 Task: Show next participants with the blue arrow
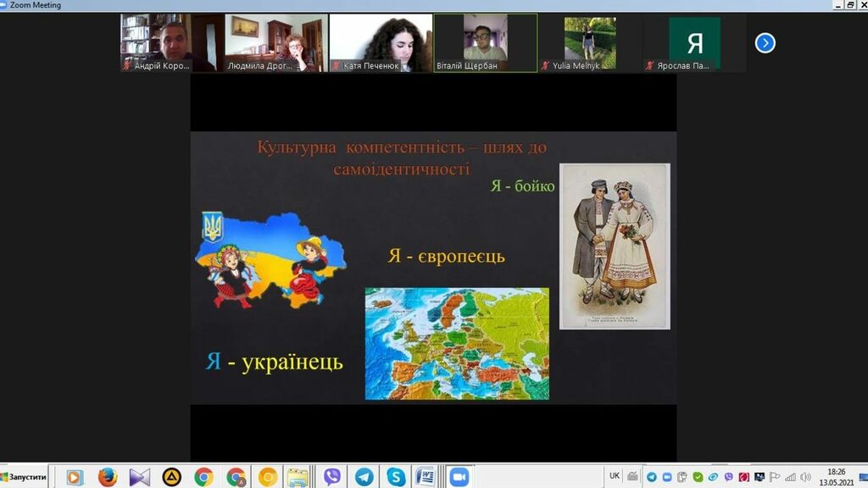point(765,42)
